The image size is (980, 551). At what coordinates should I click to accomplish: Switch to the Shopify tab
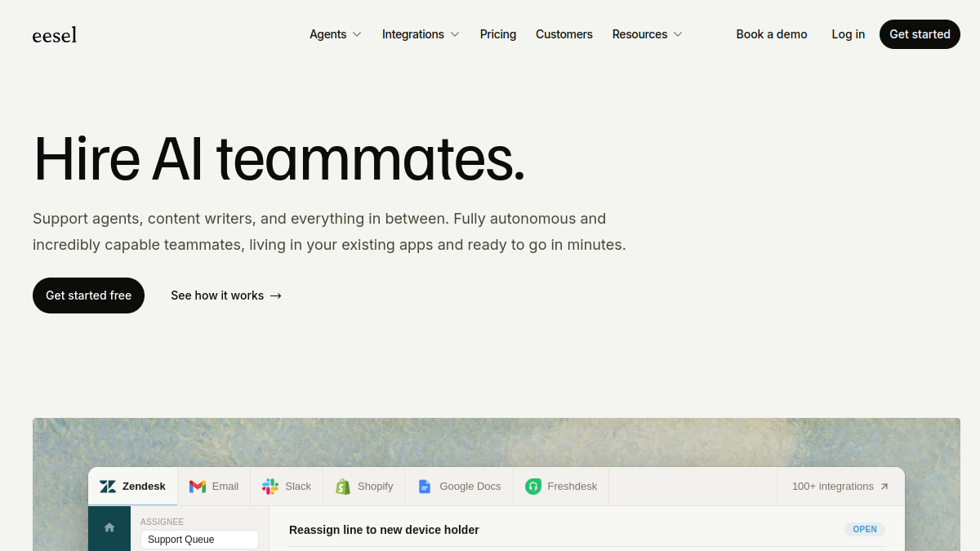tap(364, 487)
